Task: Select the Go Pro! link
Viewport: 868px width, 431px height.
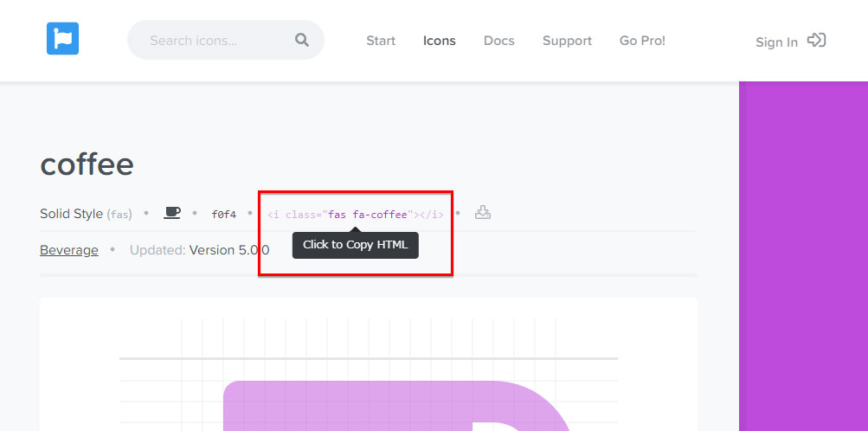Action: pos(642,41)
